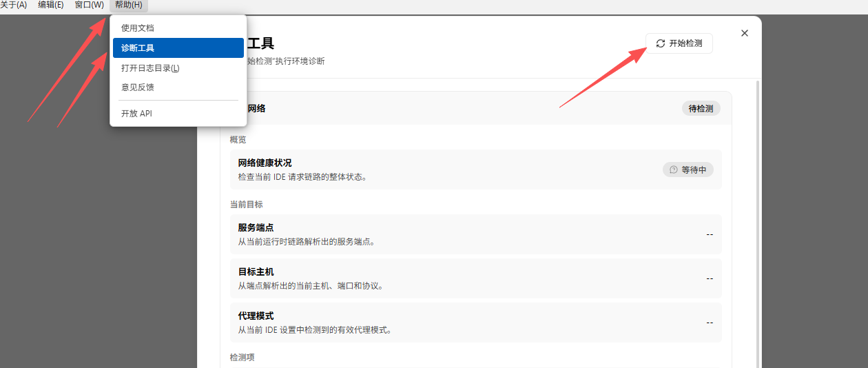Click the 网络健康状况 heading
Screen dimensions: 868x368
265,163
